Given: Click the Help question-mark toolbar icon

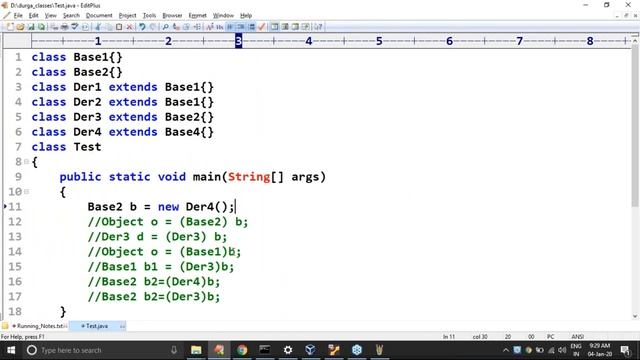Looking at the screenshot, I should pos(318,27).
